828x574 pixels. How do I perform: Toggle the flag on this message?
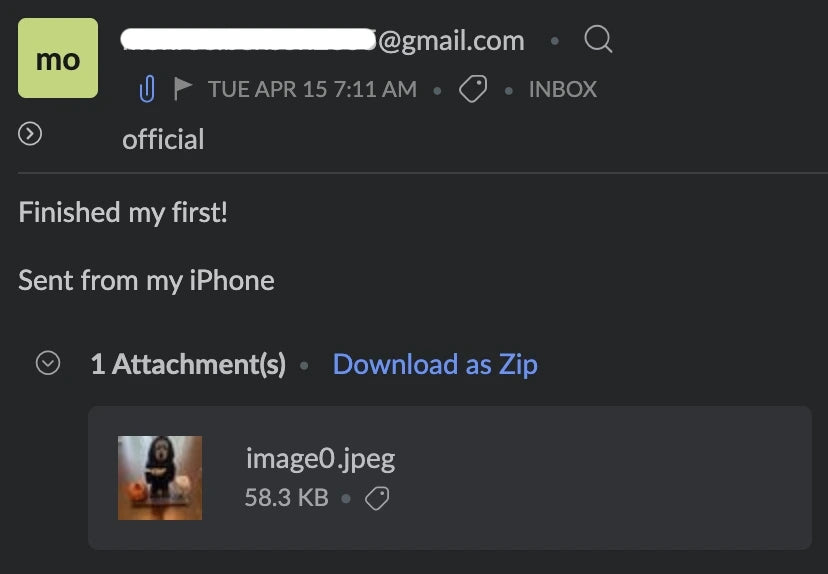click(183, 88)
